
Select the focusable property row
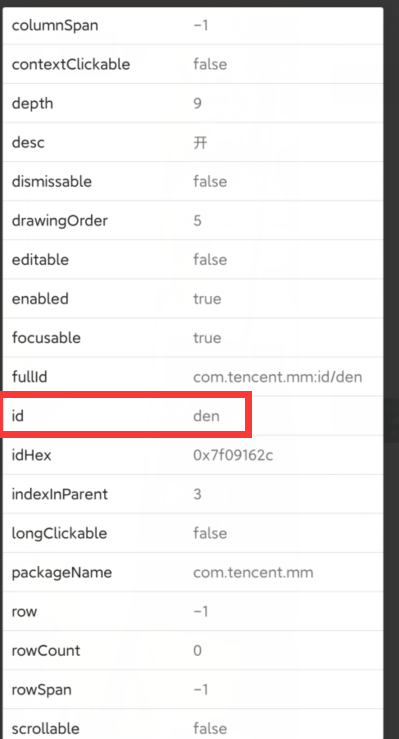click(193, 338)
